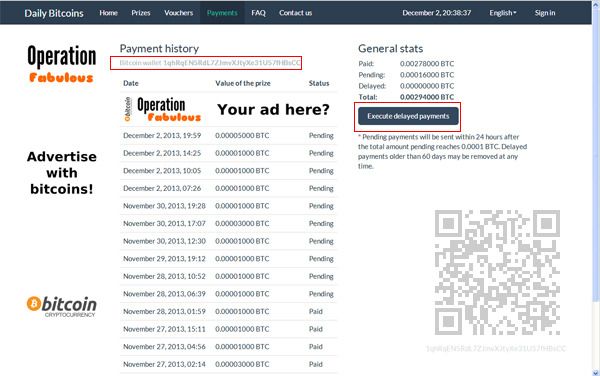Select the November 27, 2013, 15:11 entry
600x376 pixels.
point(228,329)
